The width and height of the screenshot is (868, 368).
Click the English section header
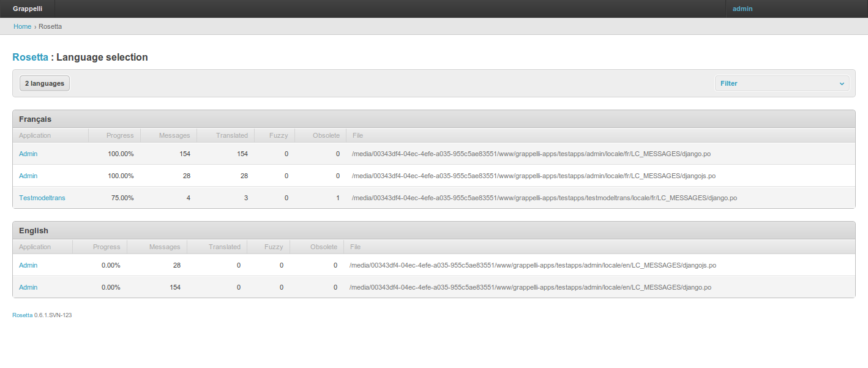[x=433, y=230]
